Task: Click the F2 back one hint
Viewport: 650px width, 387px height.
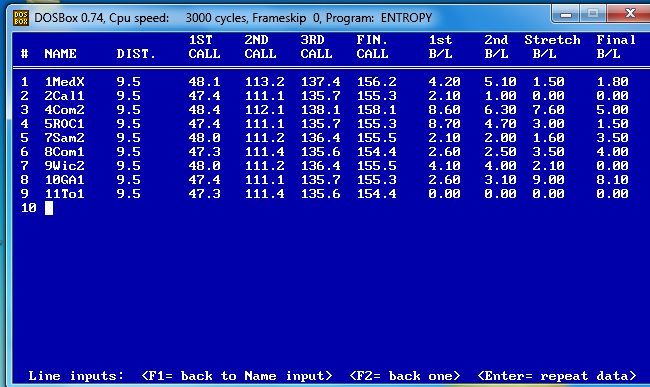Action: (405, 376)
